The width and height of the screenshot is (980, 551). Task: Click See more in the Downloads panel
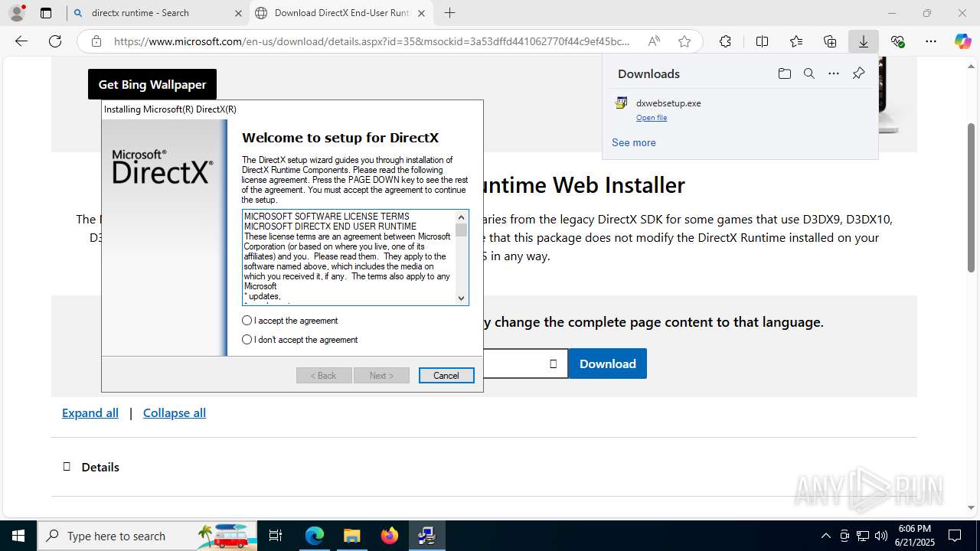[633, 142]
